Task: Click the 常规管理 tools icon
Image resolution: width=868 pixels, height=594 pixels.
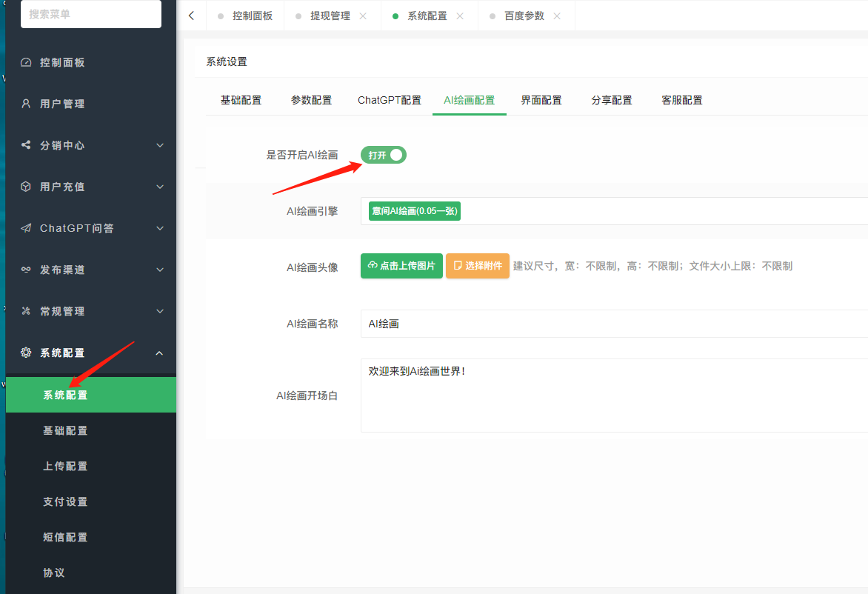Action: (x=26, y=311)
